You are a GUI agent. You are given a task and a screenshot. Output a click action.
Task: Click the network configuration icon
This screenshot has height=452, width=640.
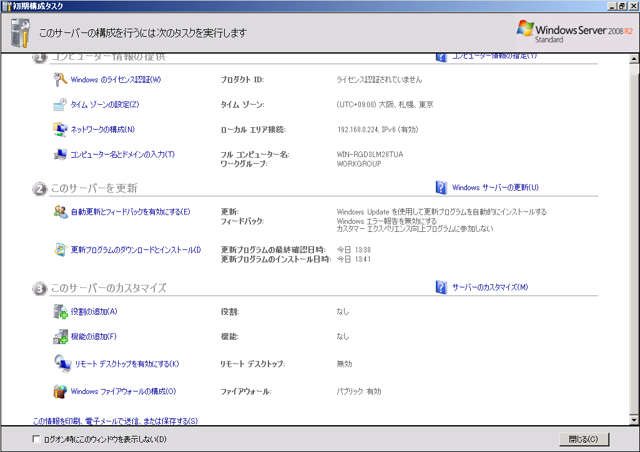point(60,129)
